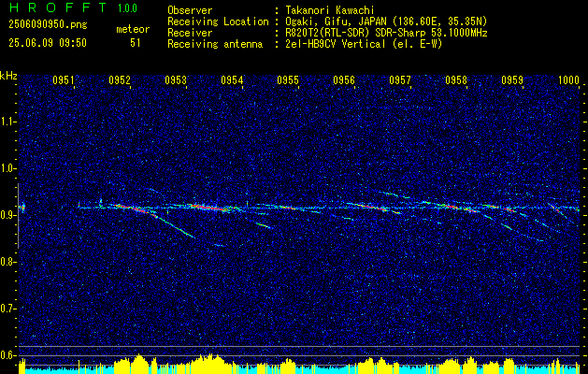Screen dimensions: 588x374
Task: Click the Observer label
Action: (x=190, y=10)
